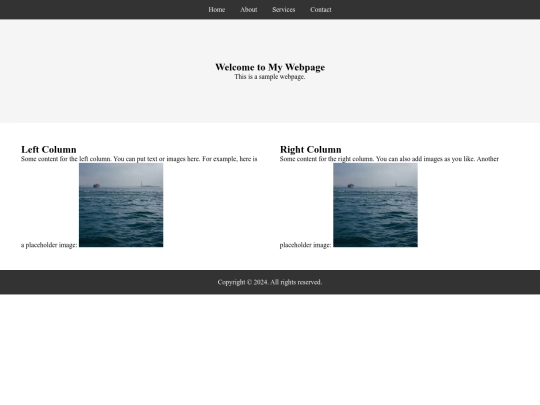This screenshot has width=540, height=405.
Task: Click the 'placeholder image:' text in right column
Action: 305,245
